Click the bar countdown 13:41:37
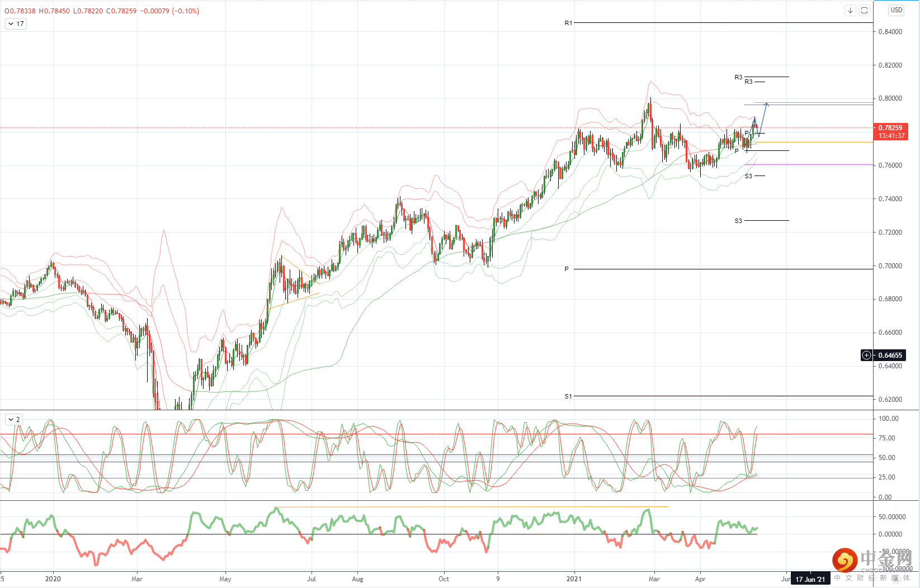920x588 pixels. [x=890, y=136]
